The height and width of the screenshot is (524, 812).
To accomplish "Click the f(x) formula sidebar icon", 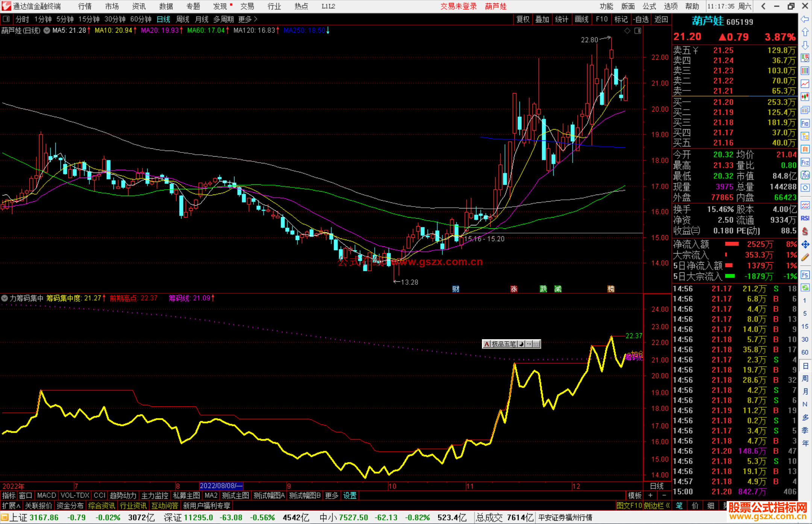I will 805,175.
